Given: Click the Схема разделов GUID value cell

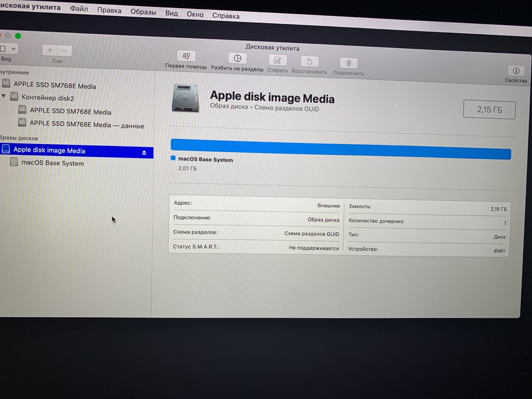Looking at the screenshot, I should (312, 234).
